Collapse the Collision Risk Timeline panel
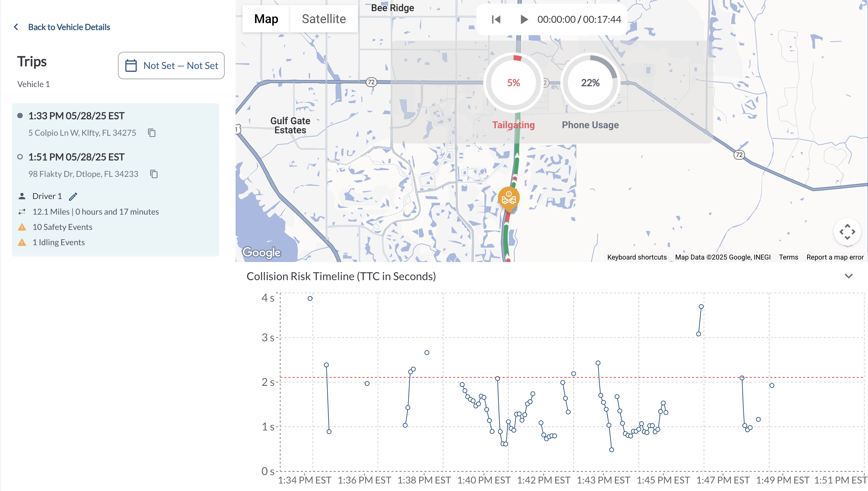Screen dimensions: 868x491 (848, 276)
